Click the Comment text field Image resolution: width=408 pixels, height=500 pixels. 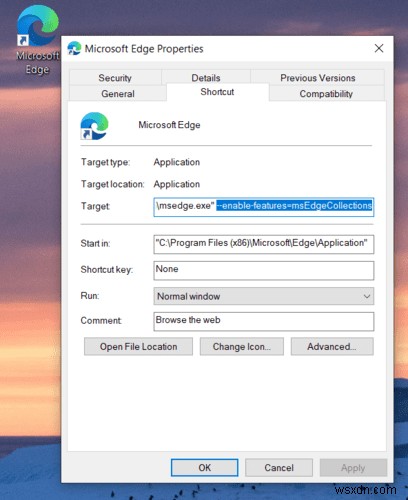(264, 321)
